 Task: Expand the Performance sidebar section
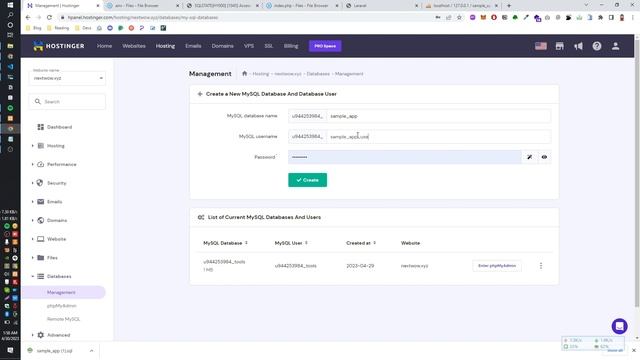[x=33, y=164]
